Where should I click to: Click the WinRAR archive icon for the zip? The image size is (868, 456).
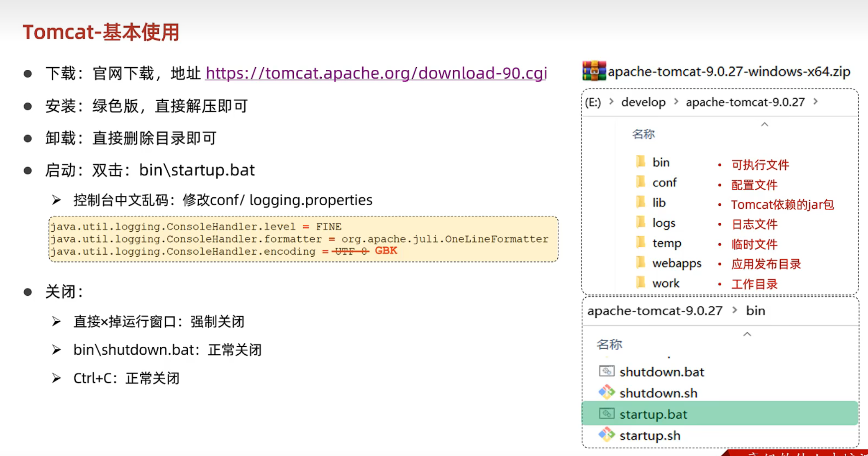coord(594,71)
